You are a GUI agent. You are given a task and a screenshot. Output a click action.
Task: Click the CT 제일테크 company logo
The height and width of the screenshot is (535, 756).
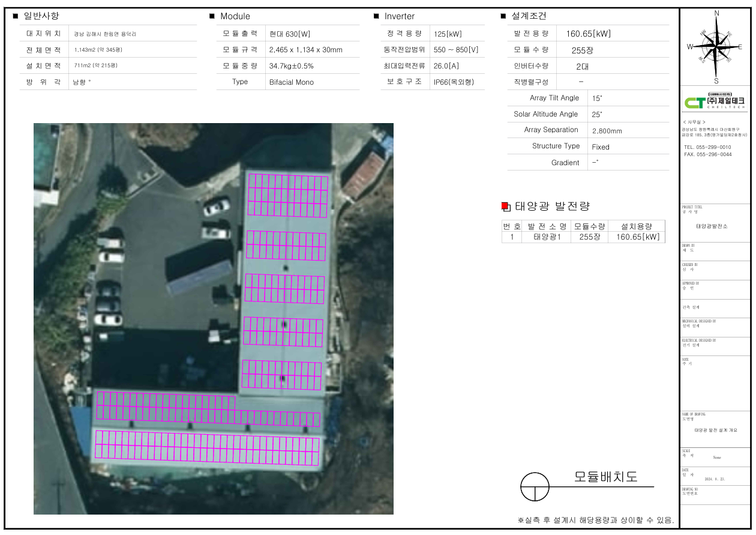715,102
